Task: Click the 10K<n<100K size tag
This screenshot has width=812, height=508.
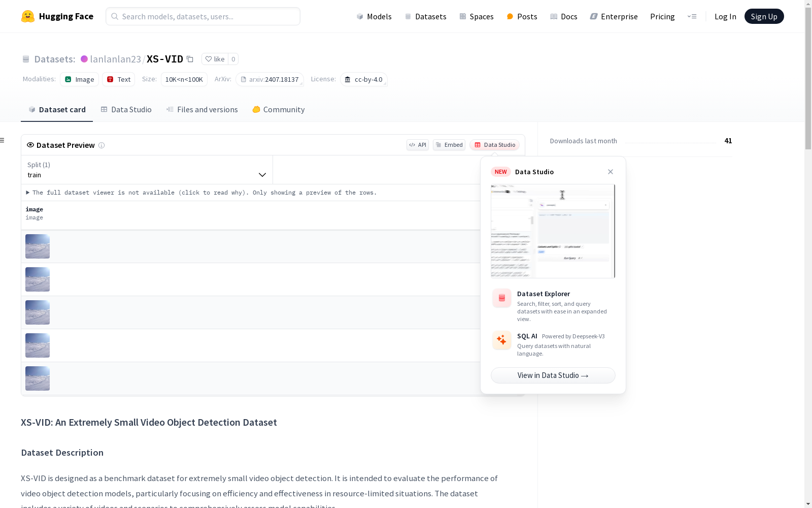Action: [184, 79]
